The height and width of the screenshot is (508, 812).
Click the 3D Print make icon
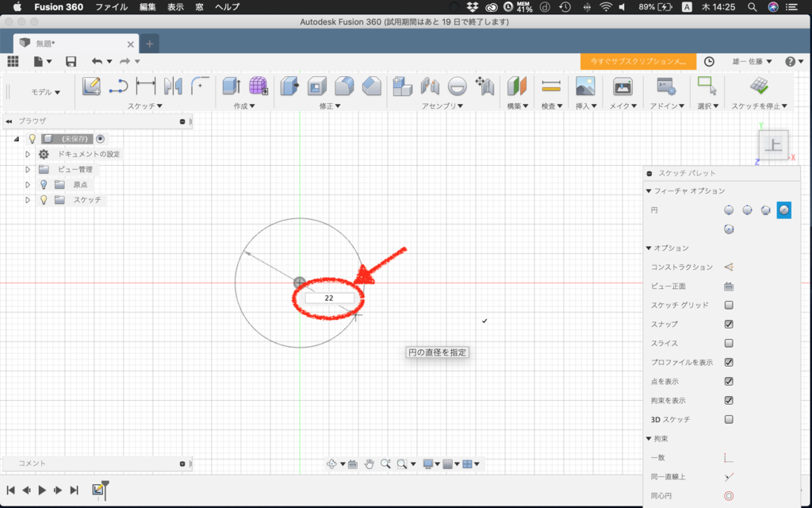pyautogui.click(x=622, y=86)
